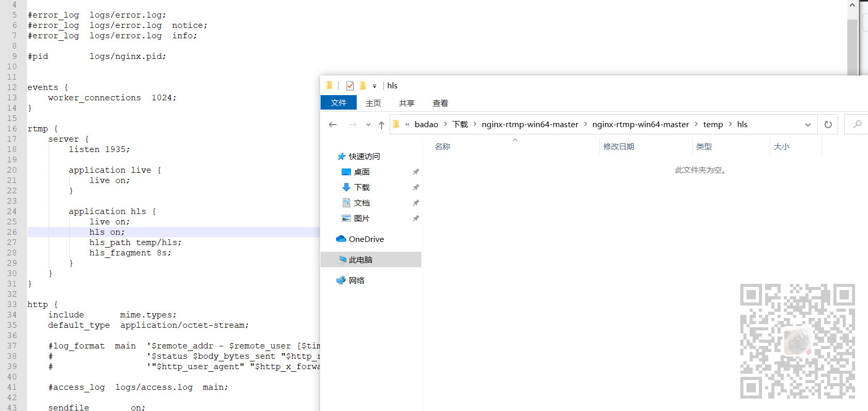The image size is (868, 411).
Task: Select 网络 in the navigation pane
Action: (x=357, y=281)
